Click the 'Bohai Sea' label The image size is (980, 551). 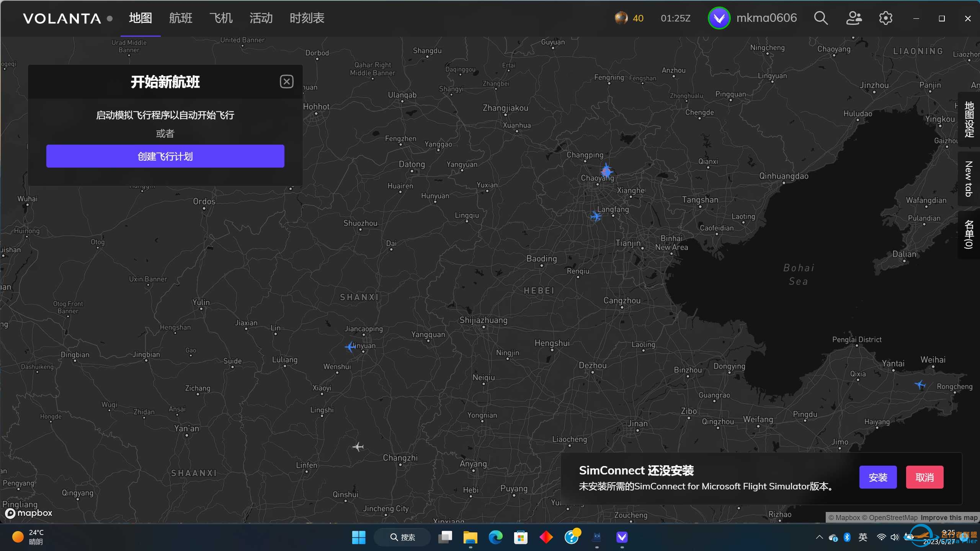pos(799,274)
